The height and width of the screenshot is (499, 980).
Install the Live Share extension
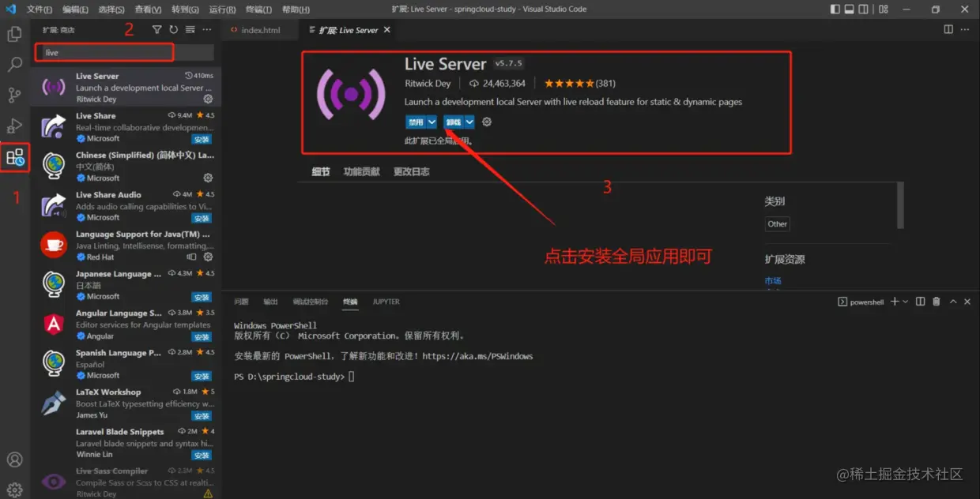pyautogui.click(x=202, y=139)
